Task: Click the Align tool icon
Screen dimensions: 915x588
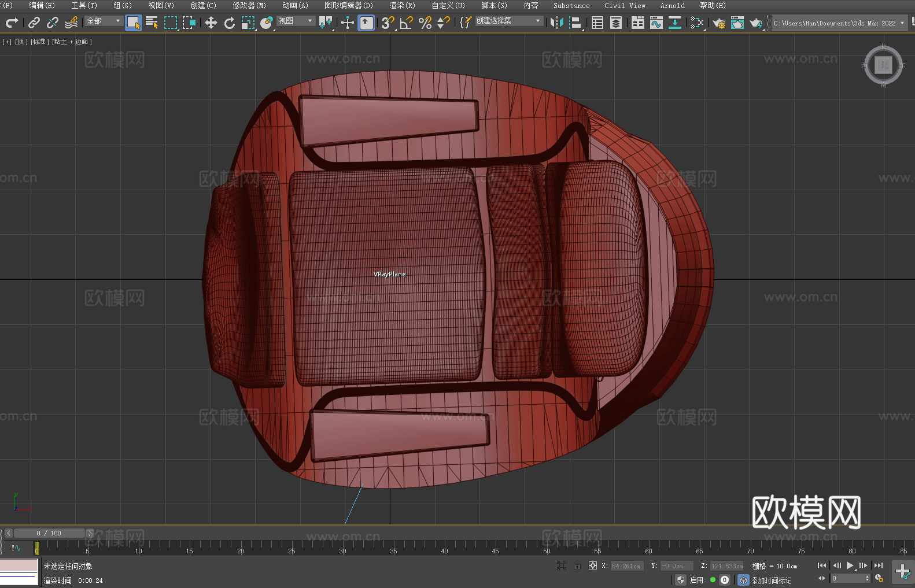Action: 575,23
